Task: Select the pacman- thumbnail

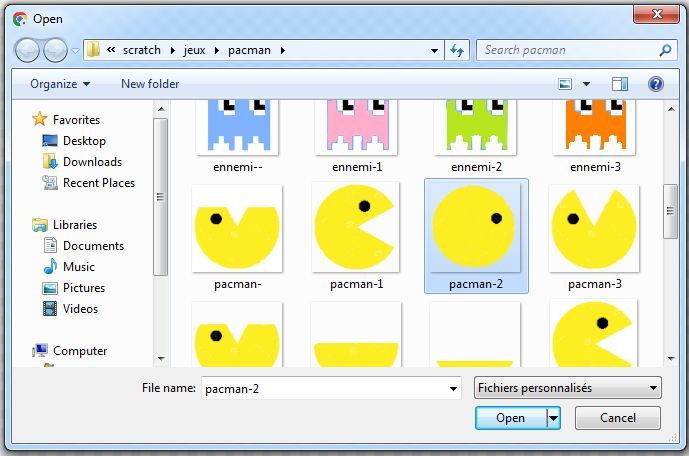Action: (237, 228)
